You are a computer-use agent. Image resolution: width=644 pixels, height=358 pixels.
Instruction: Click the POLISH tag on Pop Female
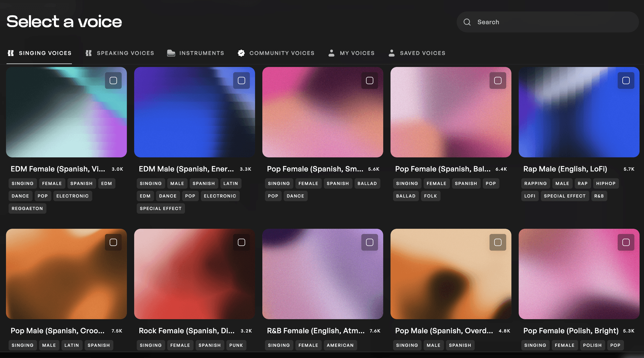(x=592, y=345)
